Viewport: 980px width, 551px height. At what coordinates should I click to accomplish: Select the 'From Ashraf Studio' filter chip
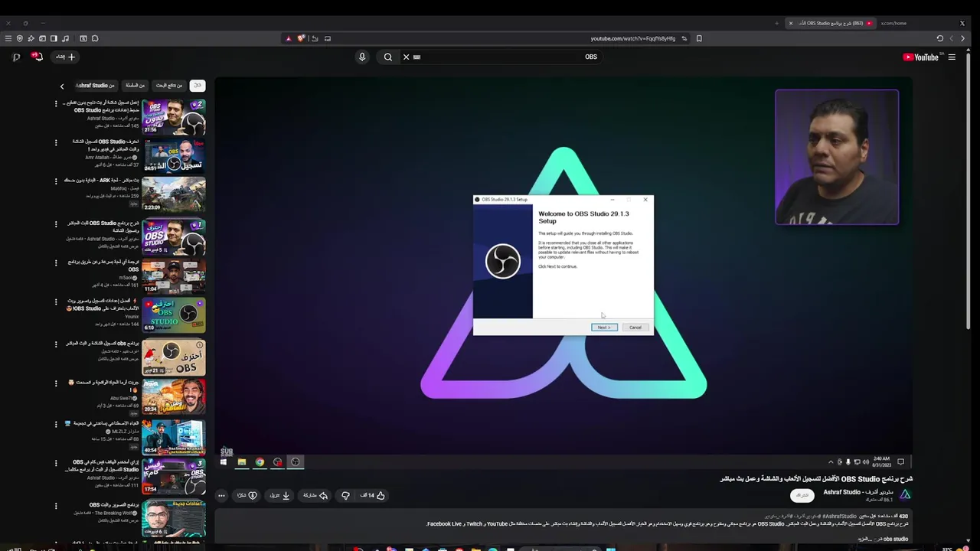(95, 85)
